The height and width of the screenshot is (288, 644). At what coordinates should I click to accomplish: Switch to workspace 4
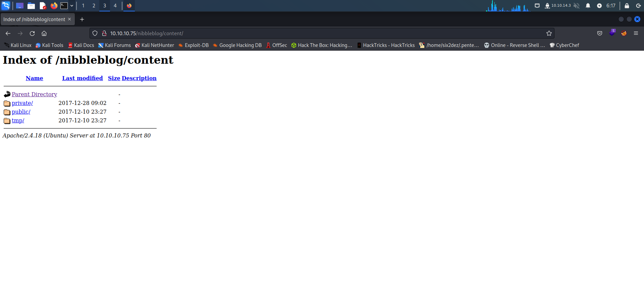(115, 6)
